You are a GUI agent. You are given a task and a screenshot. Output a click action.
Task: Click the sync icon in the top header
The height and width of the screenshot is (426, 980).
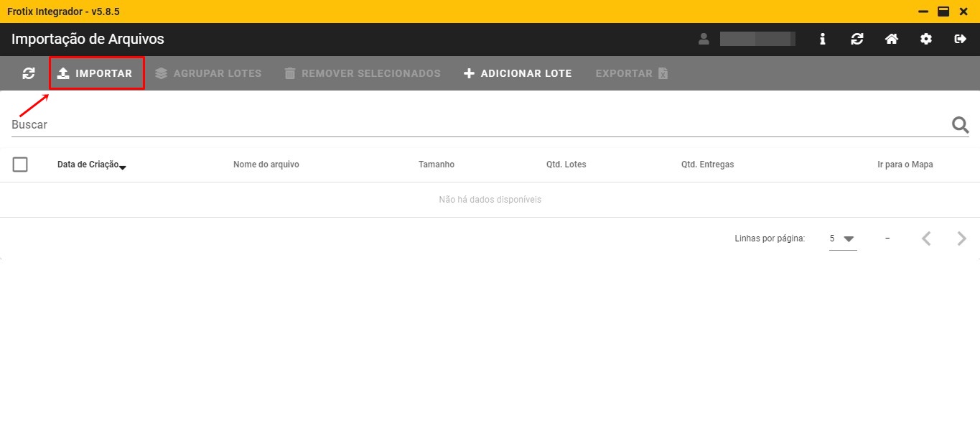pyautogui.click(x=857, y=39)
